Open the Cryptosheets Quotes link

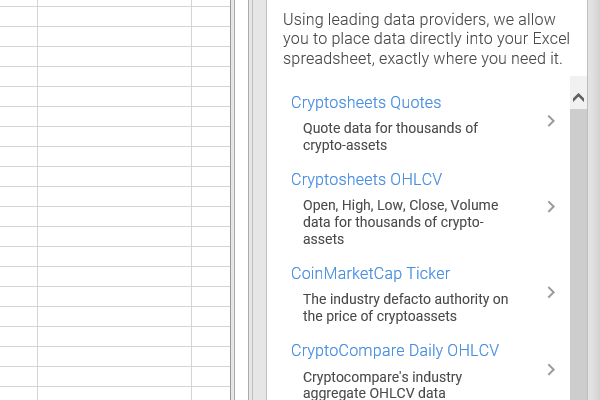coord(366,103)
